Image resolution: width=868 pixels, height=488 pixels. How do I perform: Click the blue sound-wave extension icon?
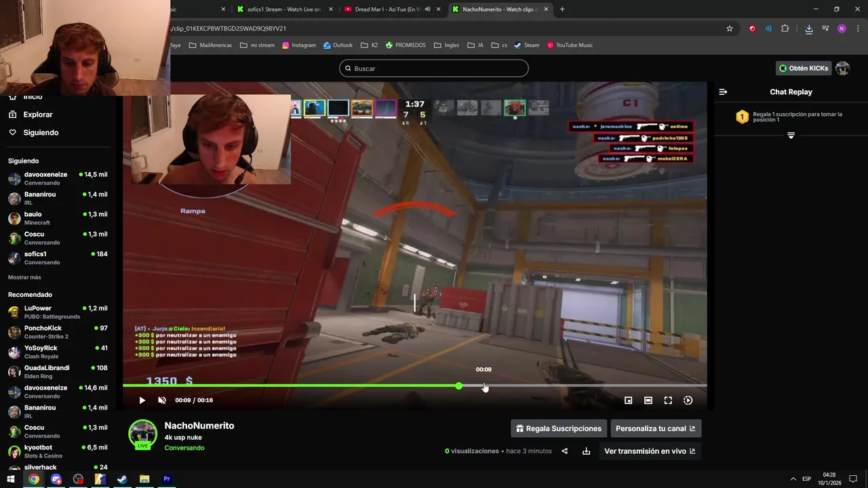pyautogui.click(x=768, y=28)
